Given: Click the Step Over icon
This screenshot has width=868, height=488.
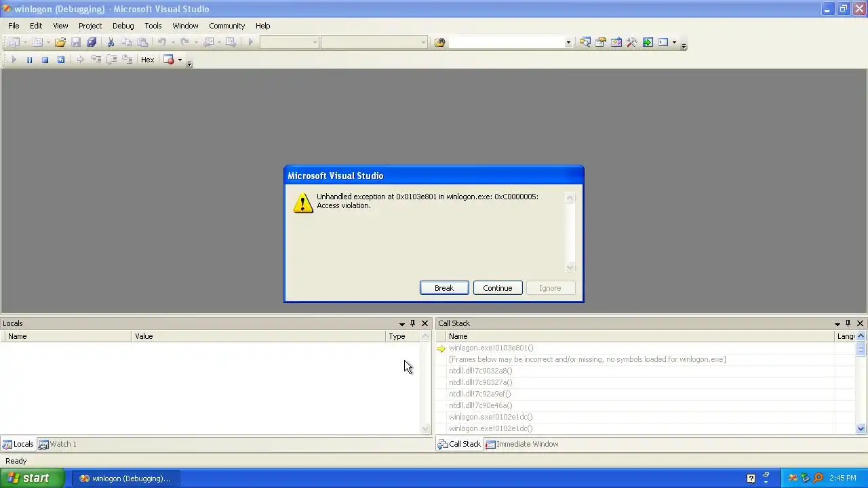Looking at the screenshot, I should click(111, 60).
